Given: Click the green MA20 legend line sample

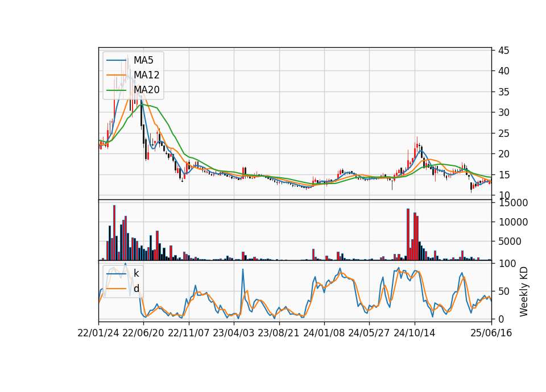Looking at the screenshot, I should pyautogui.click(x=116, y=90).
